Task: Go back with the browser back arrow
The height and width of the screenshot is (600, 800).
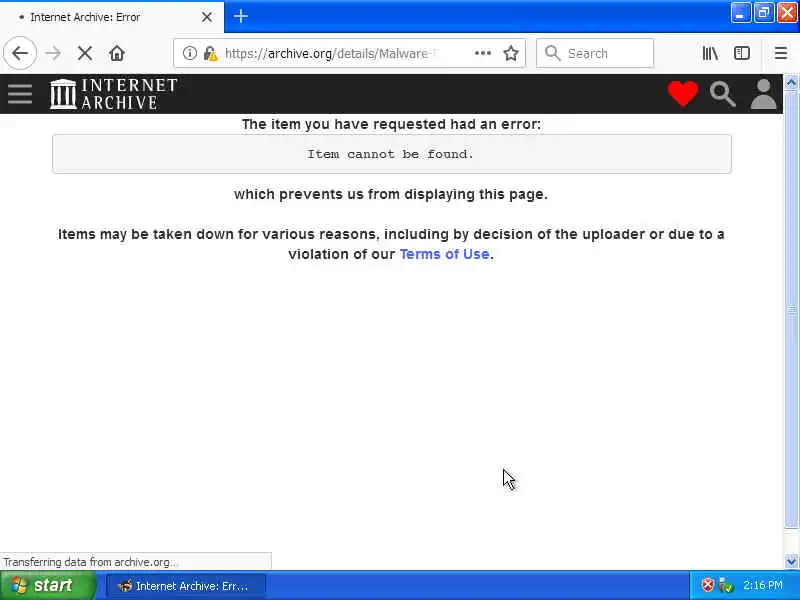Action: coord(20,53)
